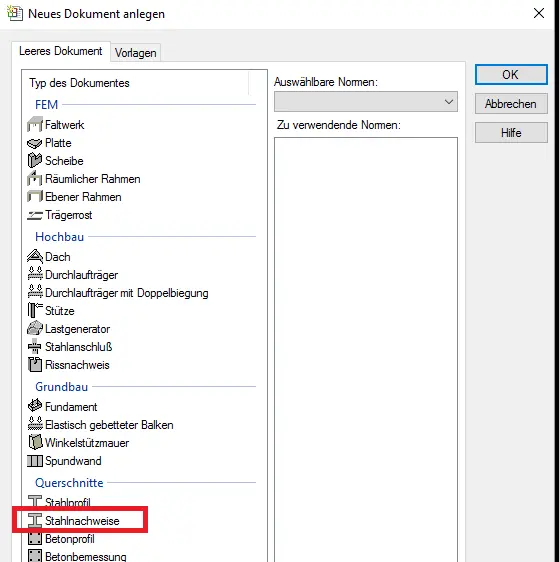This screenshot has width=559, height=562.
Task: Choose the Platte icon in FEM
Action: point(35,143)
